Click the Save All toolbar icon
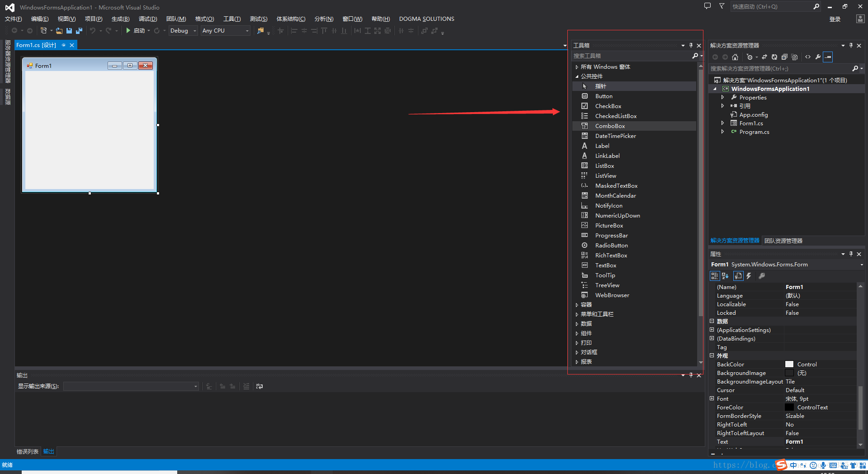 [x=79, y=31]
